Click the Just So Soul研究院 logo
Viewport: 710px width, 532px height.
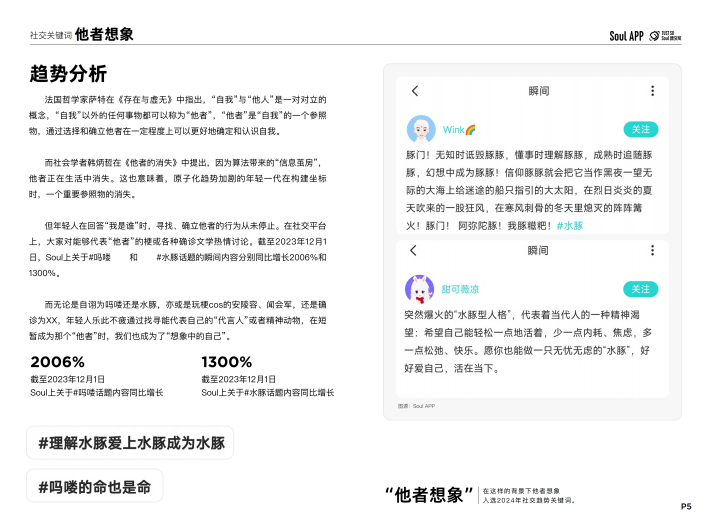tap(665, 35)
